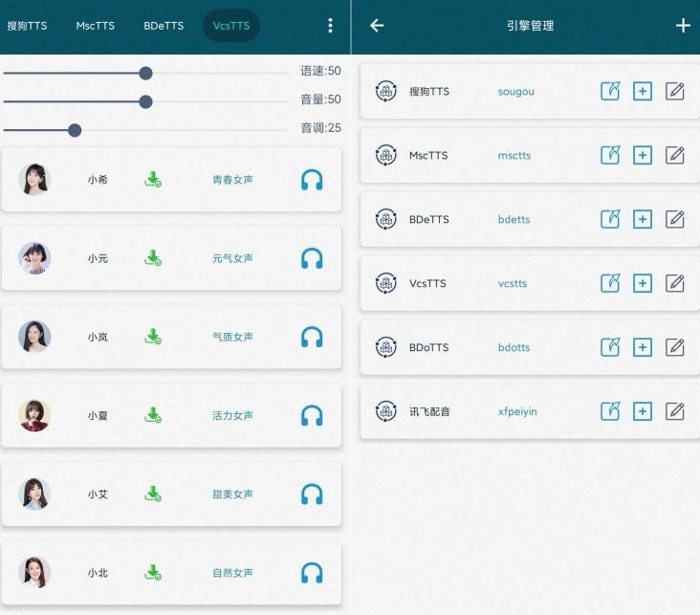
Task: Play the voice preview headphones for 小艾
Action: [312, 494]
